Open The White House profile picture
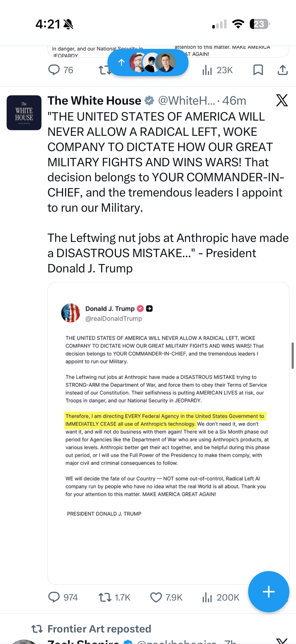 click(24, 113)
